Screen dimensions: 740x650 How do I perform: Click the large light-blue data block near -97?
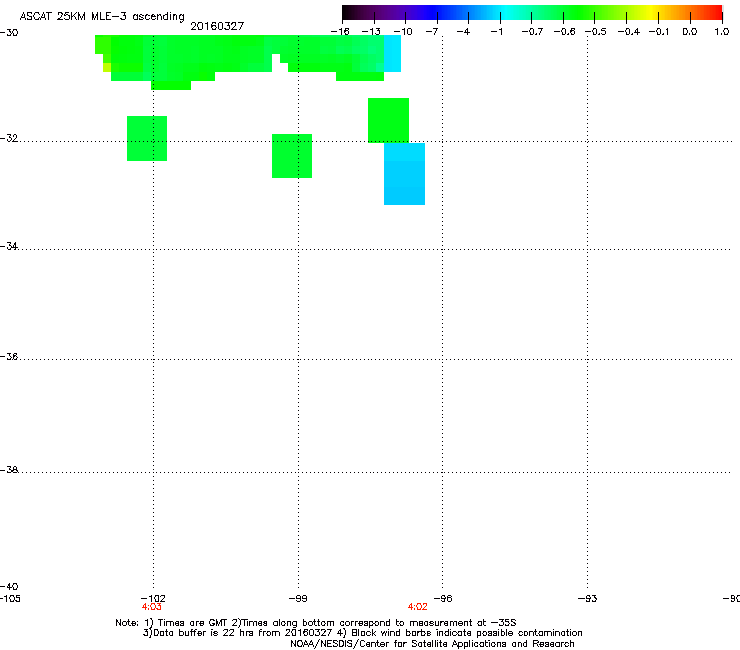[x=404, y=174]
